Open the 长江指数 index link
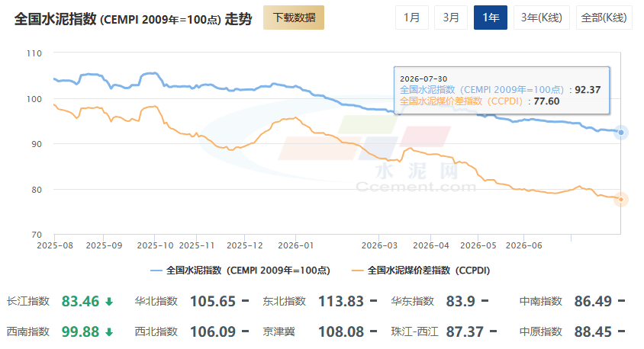Viewport: 644px width, 349px height. pos(28,302)
